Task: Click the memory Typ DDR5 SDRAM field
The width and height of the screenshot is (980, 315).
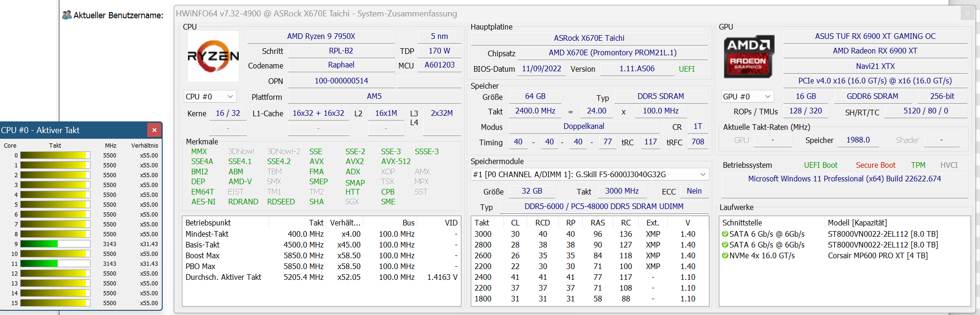Action: pos(661,96)
